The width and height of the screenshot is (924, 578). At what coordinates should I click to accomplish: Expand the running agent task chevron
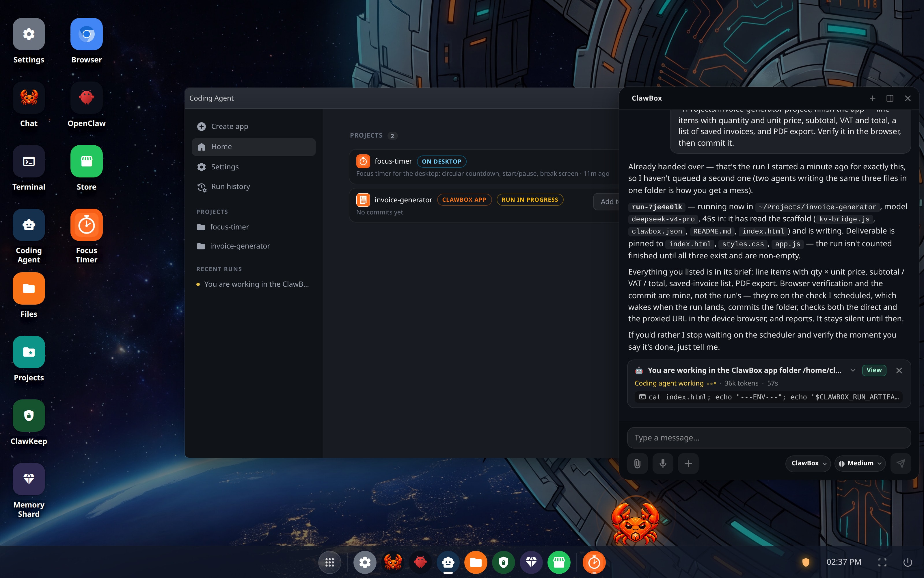(853, 370)
